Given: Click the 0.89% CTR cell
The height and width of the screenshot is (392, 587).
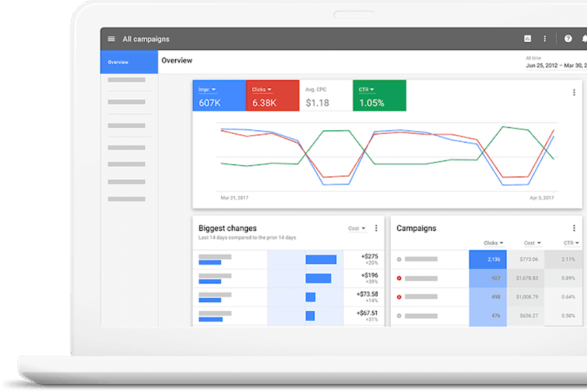Looking at the screenshot, I should point(564,278).
